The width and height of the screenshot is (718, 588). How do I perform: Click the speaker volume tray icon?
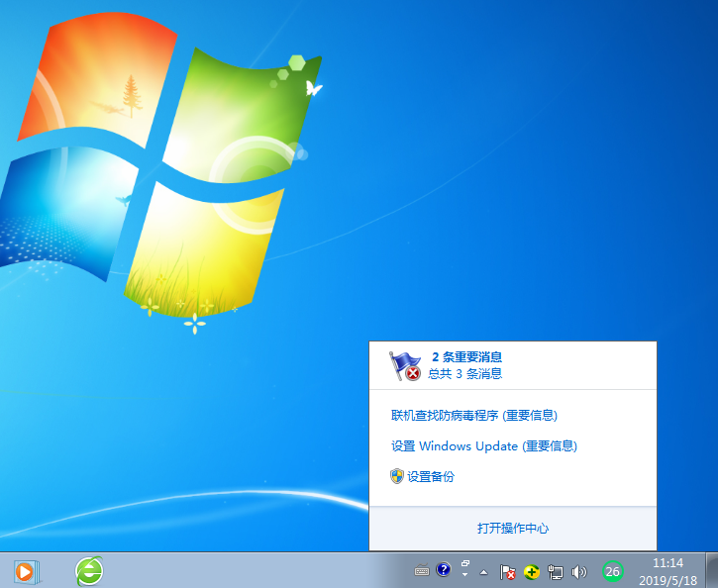[x=579, y=571]
